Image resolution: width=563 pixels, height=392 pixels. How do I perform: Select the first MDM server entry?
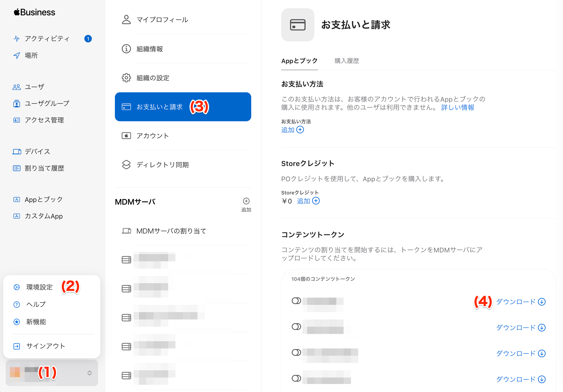point(183,260)
